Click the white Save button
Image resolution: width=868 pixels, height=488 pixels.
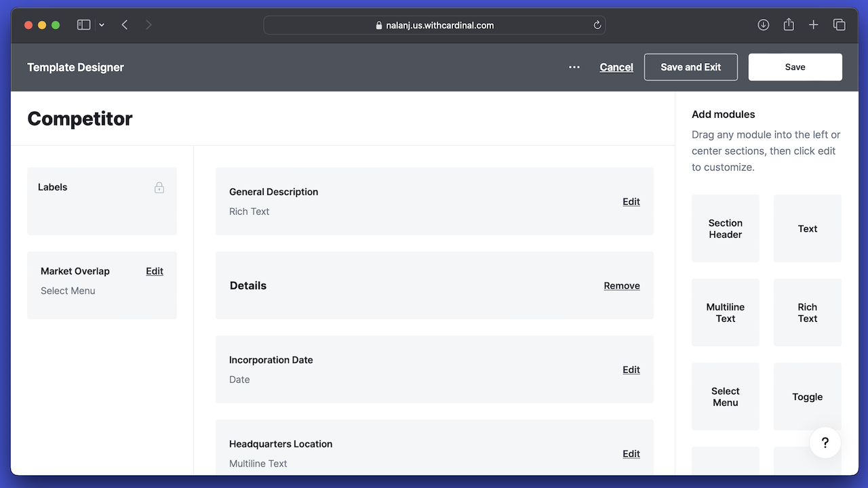(795, 67)
